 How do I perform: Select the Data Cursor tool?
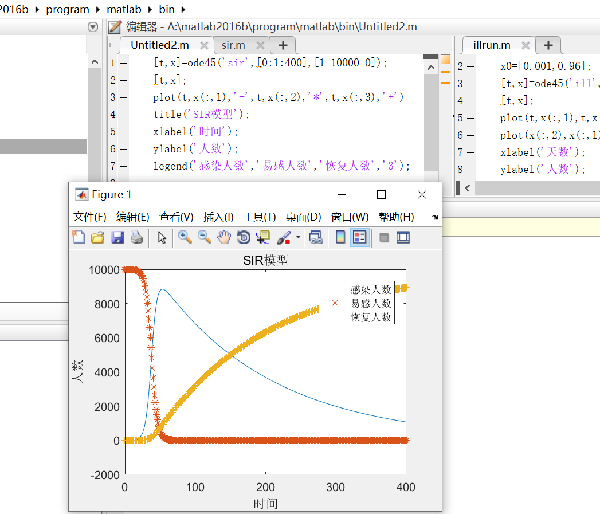[263, 237]
